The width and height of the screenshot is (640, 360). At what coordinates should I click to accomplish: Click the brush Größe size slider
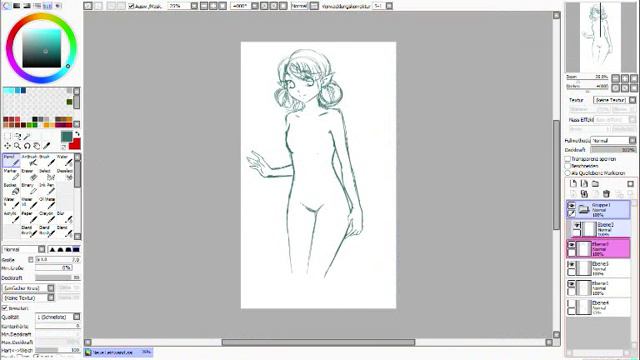pyautogui.click(x=58, y=260)
